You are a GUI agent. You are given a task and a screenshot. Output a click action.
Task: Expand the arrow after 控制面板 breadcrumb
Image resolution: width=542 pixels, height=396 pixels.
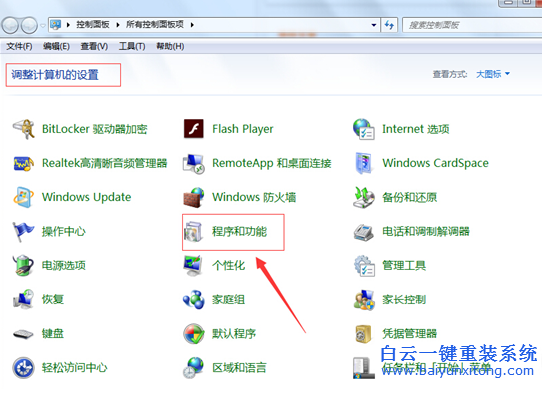click(x=118, y=25)
